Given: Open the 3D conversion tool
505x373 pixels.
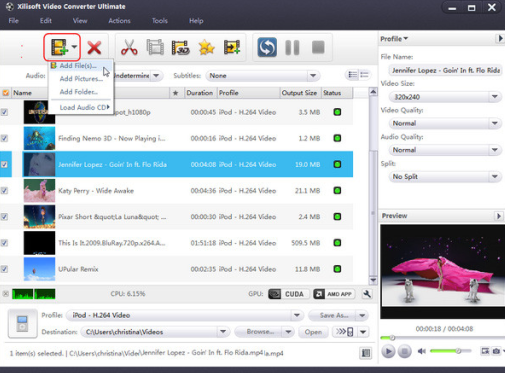Looking at the screenshot, I should pyautogui.click(x=181, y=47).
